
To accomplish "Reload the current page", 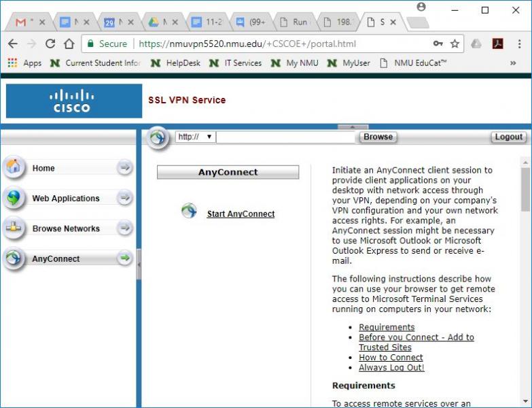I will [50, 44].
